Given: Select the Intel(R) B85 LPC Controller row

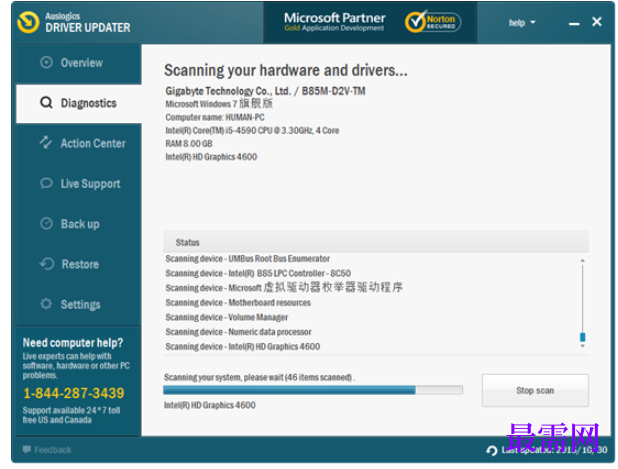Looking at the screenshot, I should (x=258, y=273).
